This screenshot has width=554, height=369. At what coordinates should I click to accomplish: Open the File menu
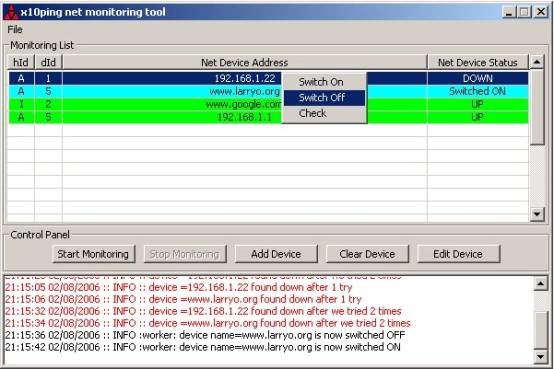click(x=15, y=30)
